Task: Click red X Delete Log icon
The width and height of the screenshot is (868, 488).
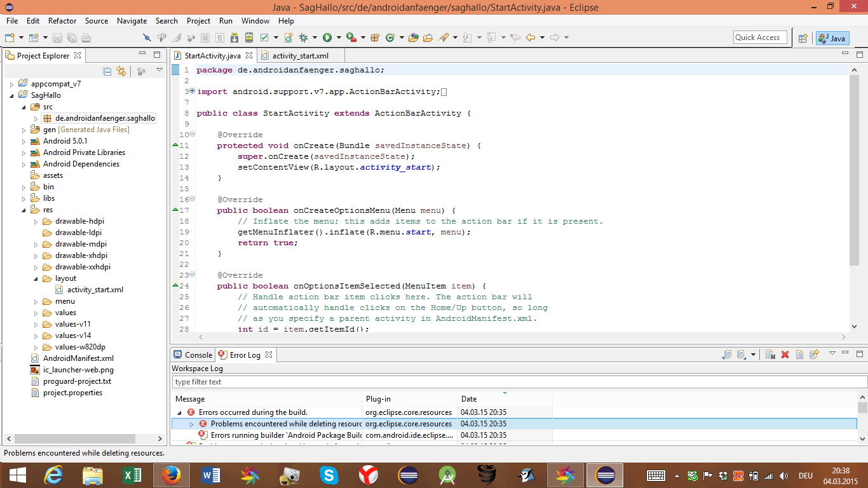Action: click(x=785, y=355)
